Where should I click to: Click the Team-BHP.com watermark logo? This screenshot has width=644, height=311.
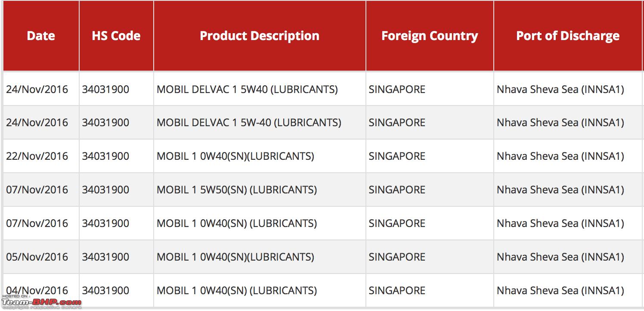tap(41, 302)
